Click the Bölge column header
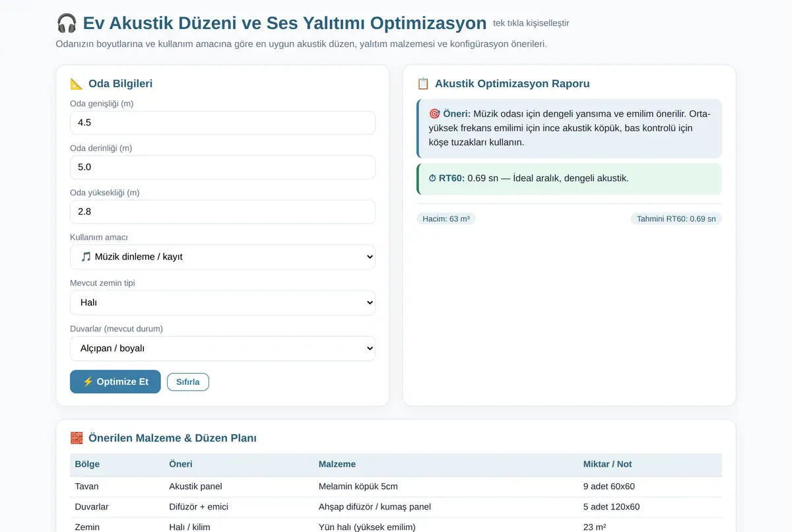This screenshot has height=532, width=792. pos(87,464)
